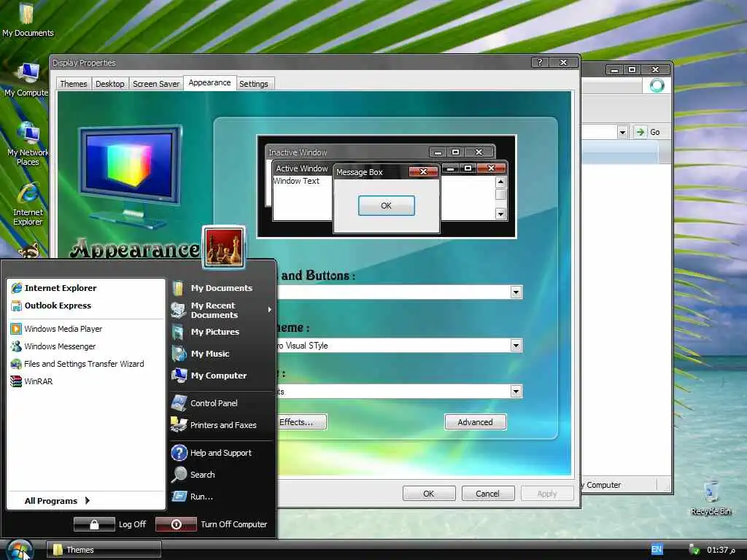Switch to the Desktop tab

[x=109, y=83]
